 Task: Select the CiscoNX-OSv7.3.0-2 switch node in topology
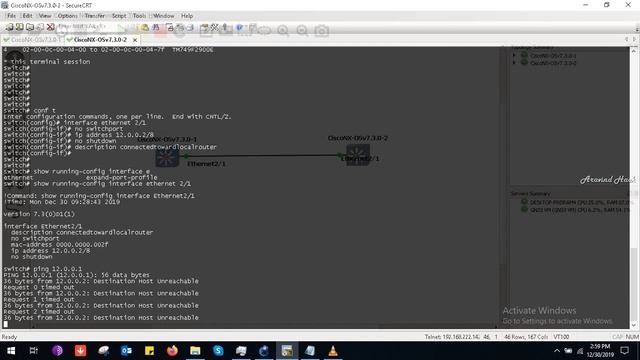358,154
